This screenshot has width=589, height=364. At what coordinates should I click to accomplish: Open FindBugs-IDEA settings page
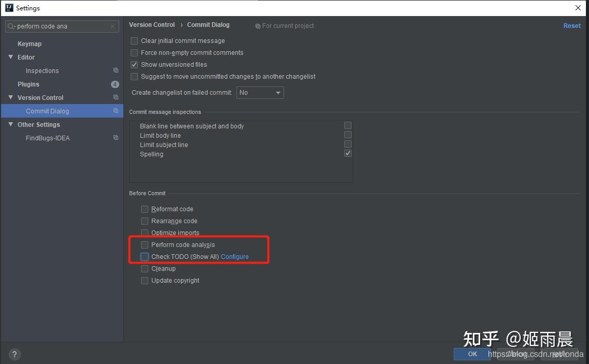click(48, 138)
